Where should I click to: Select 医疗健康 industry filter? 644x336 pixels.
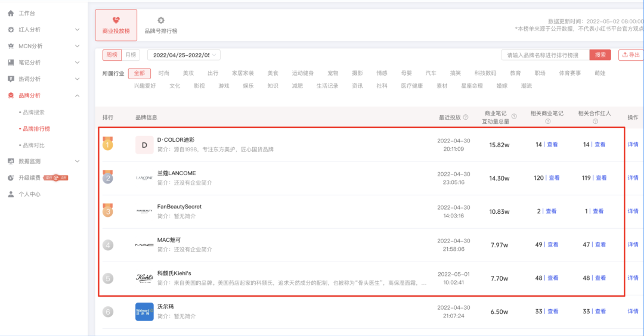click(x=412, y=86)
